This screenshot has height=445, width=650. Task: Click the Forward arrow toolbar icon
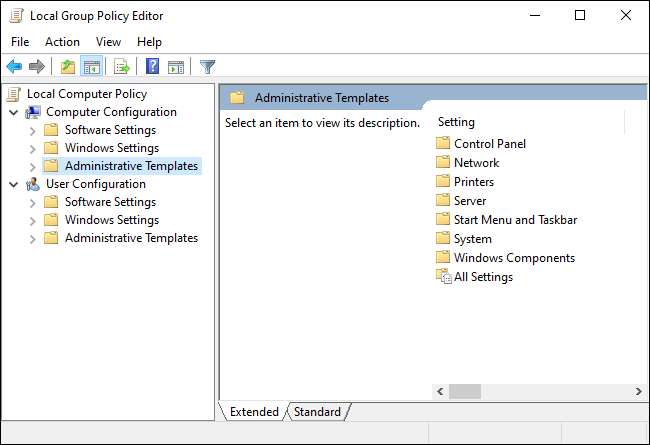point(37,67)
